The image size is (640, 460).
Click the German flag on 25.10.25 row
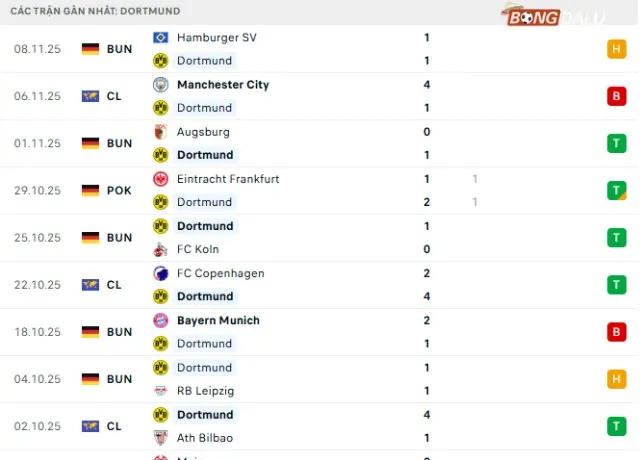[90, 237]
